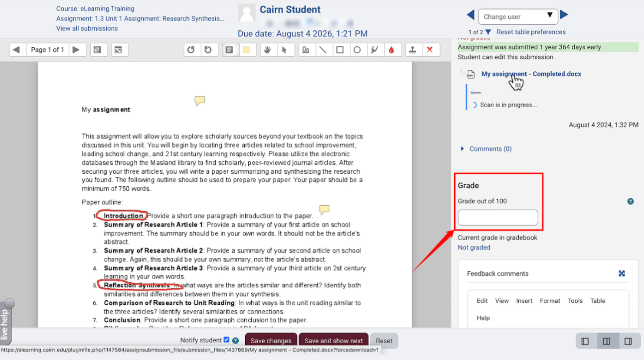Click the Save changes button
Image resolution: width=644 pixels, height=360 pixels.
[x=271, y=341]
